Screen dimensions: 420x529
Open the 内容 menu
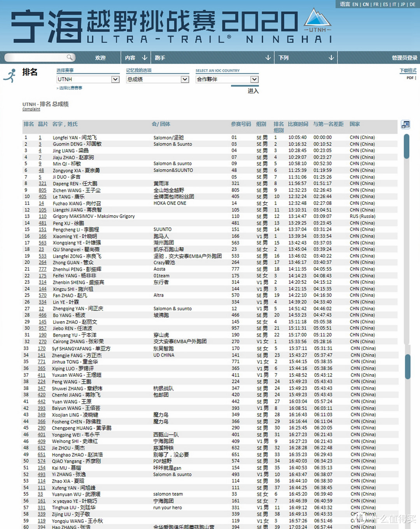click(x=130, y=58)
